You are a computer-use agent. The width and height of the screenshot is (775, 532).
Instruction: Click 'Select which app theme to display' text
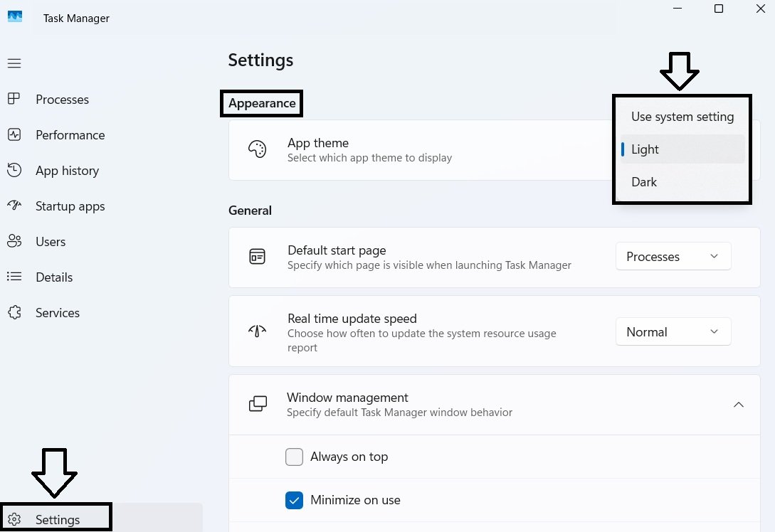(369, 158)
